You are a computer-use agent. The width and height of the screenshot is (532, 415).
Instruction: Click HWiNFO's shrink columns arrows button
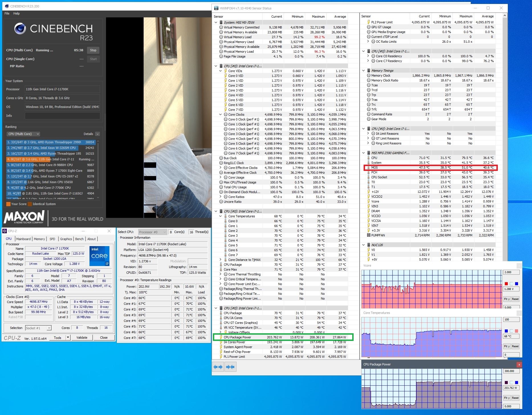point(230,367)
